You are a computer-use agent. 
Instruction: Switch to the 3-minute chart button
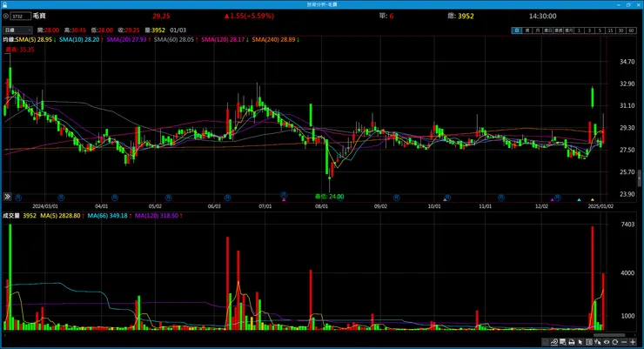tap(589, 30)
